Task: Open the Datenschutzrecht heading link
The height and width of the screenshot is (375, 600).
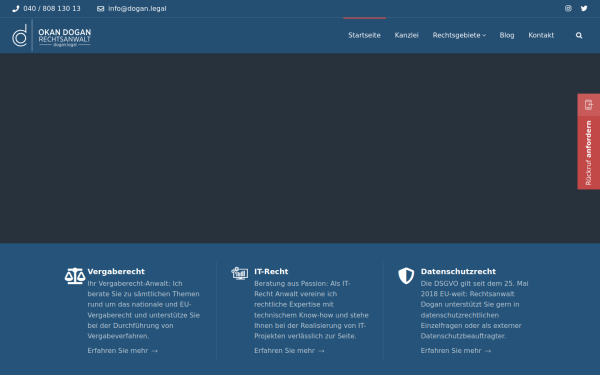Action: 458,271
